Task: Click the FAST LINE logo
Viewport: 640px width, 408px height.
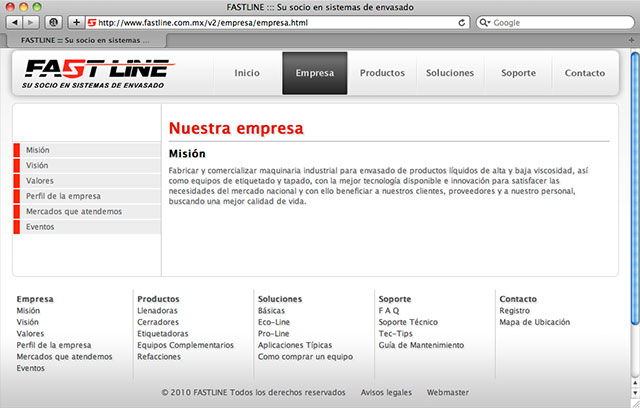Action: coord(99,74)
